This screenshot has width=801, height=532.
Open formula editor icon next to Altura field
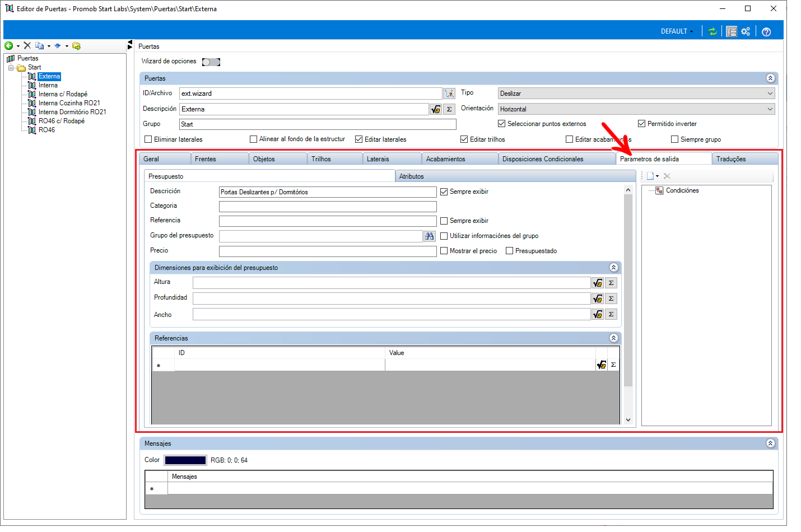click(598, 283)
